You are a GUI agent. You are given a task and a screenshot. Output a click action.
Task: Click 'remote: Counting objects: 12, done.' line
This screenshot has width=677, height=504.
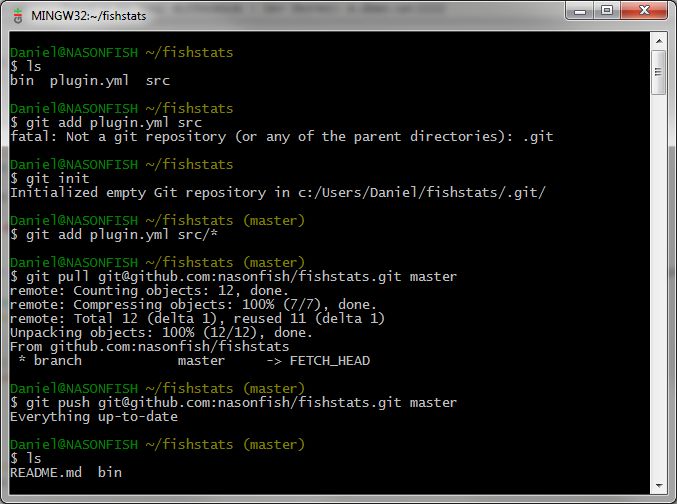(x=149, y=291)
